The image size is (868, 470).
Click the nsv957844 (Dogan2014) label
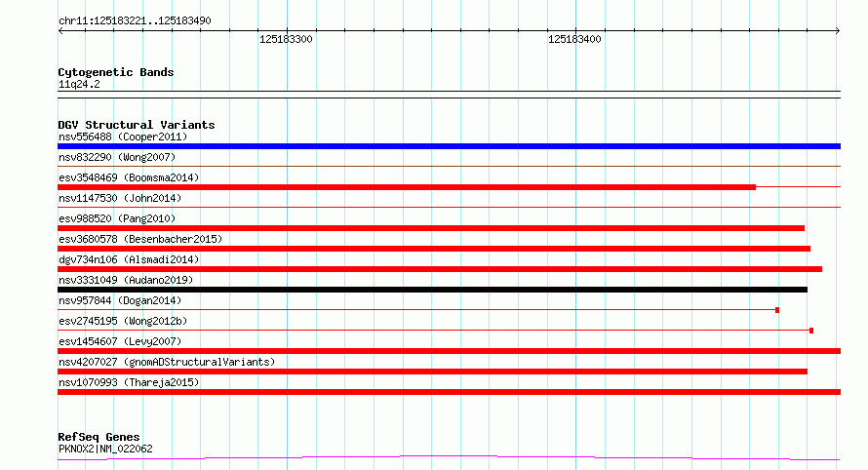[x=120, y=300]
